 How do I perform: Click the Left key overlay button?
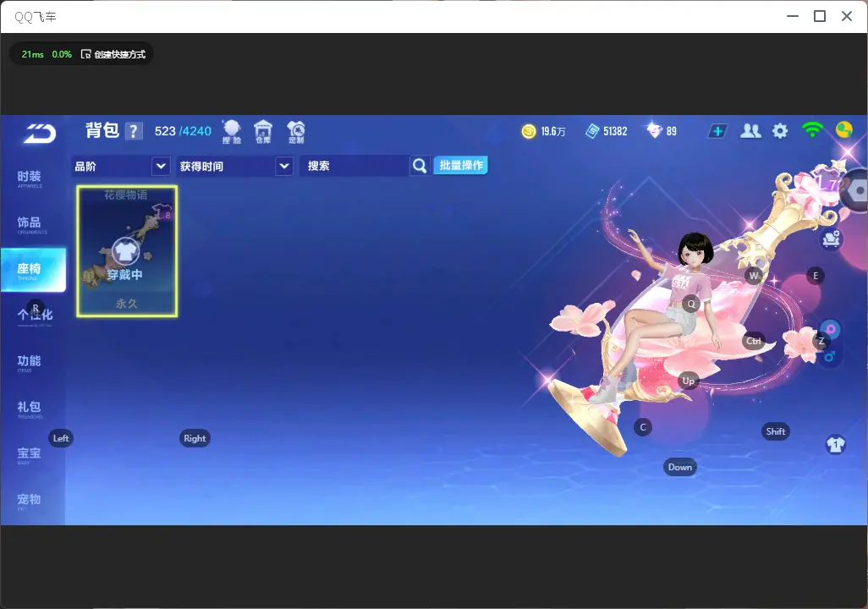(61, 438)
